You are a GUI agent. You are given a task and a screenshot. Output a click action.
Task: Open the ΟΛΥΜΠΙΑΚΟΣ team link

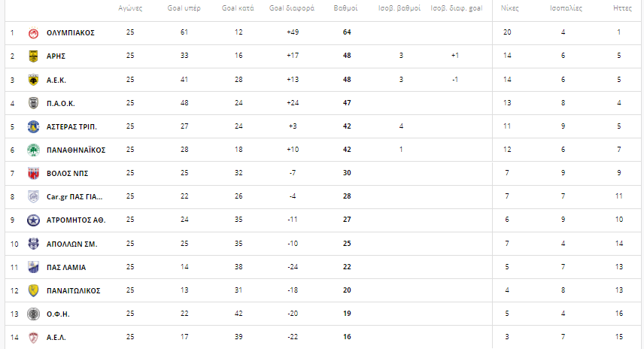pos(70,32)
